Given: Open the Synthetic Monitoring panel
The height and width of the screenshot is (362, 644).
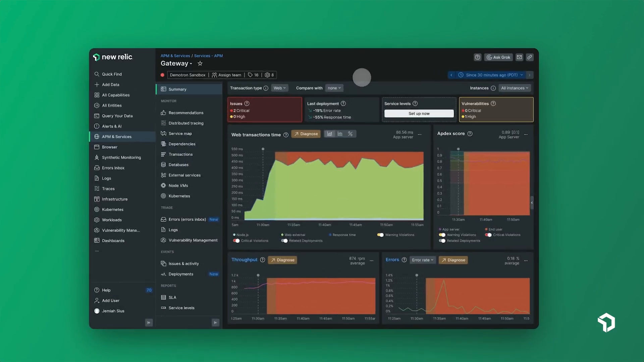Looking at the screenshot, I should pyautogui.click(x=122, y=157).
